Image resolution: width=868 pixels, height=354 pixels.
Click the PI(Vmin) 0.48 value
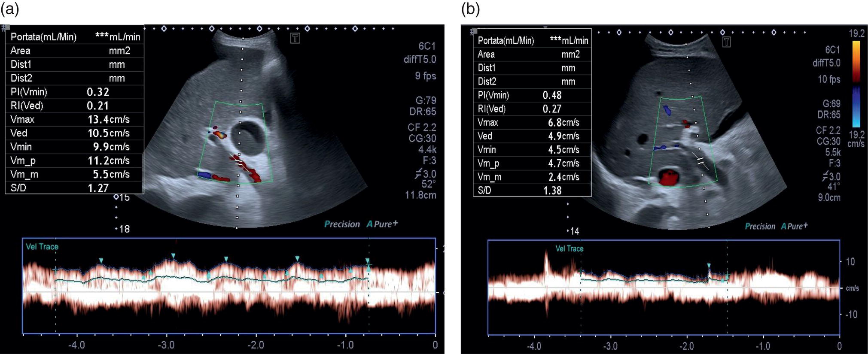pos(552,95)
